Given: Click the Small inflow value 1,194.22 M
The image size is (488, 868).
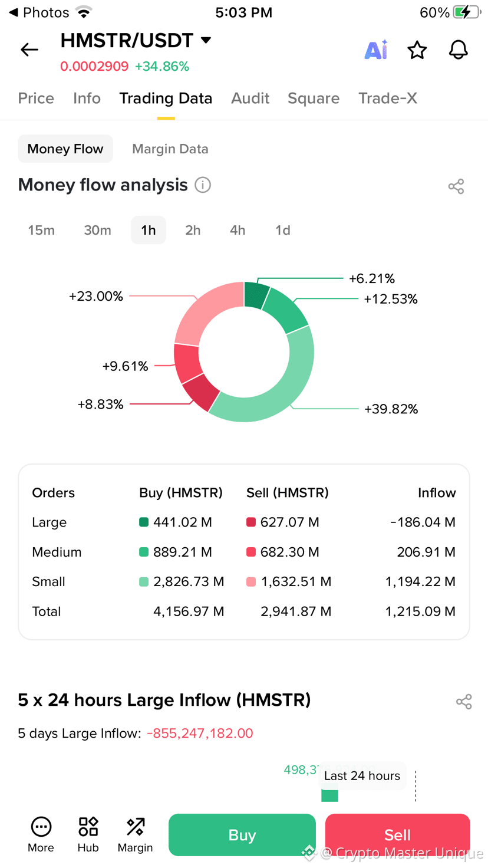Looking at the screenshot, I should tap(420, 581).
